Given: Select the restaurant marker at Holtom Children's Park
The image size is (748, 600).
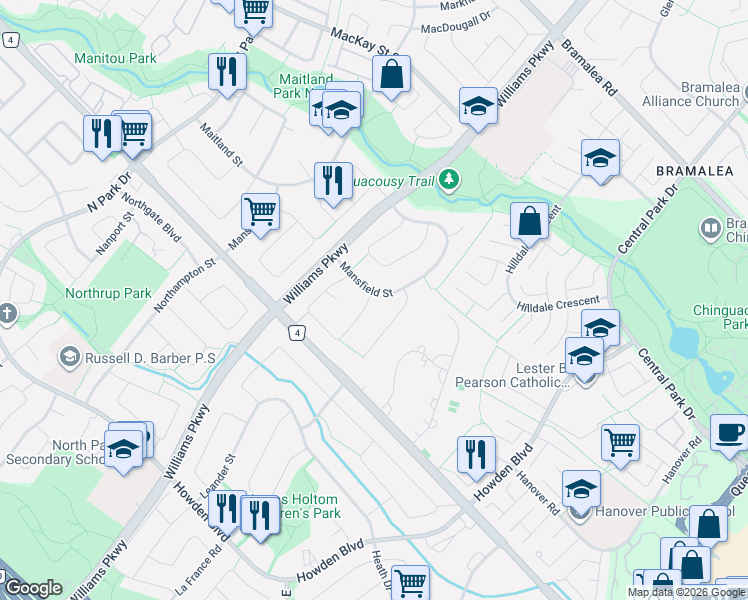Looking at the screenshot, I should [x=260, y=517].
